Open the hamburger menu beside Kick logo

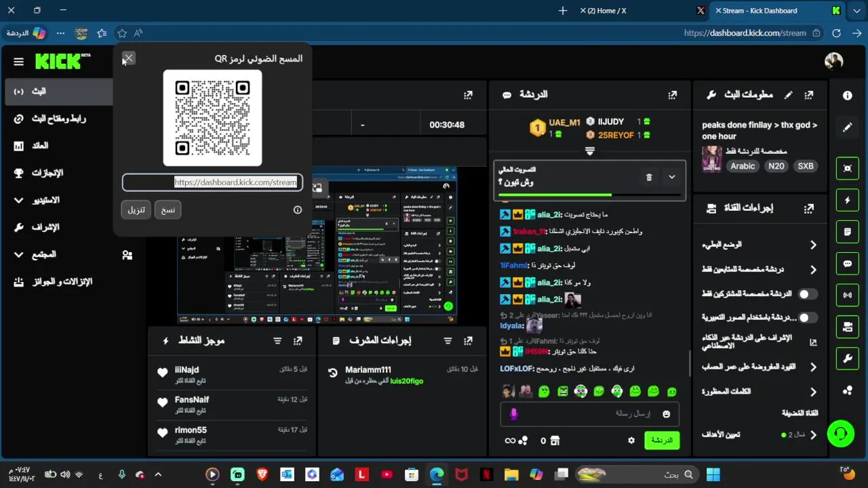(x=18, y=62)
